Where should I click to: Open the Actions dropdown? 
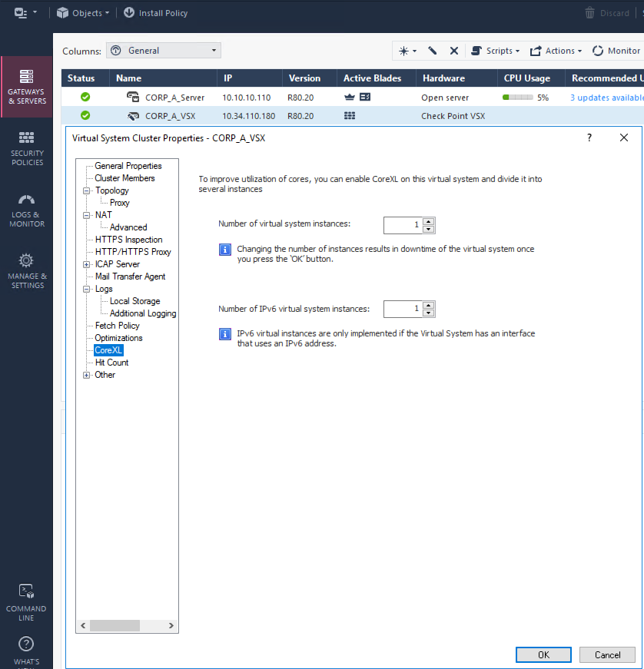coord(556,51)
